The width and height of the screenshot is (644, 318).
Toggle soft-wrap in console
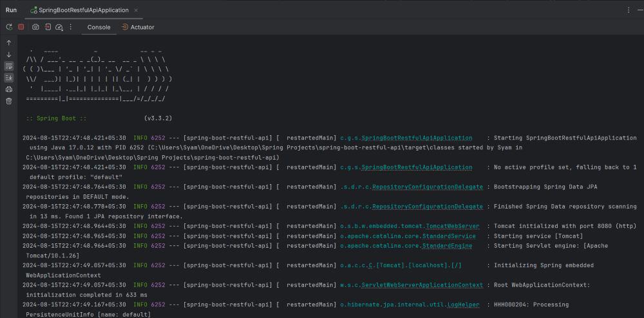pos(9,66)
